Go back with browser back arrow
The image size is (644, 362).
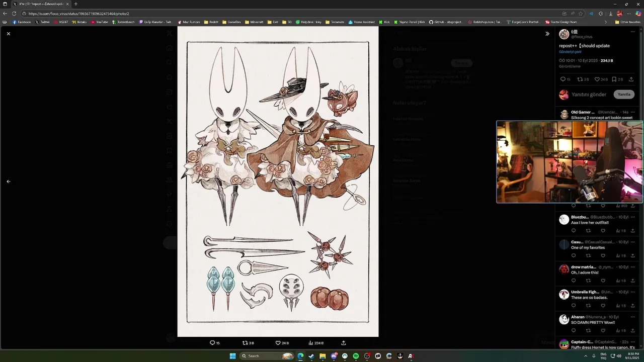coord(5,14)
